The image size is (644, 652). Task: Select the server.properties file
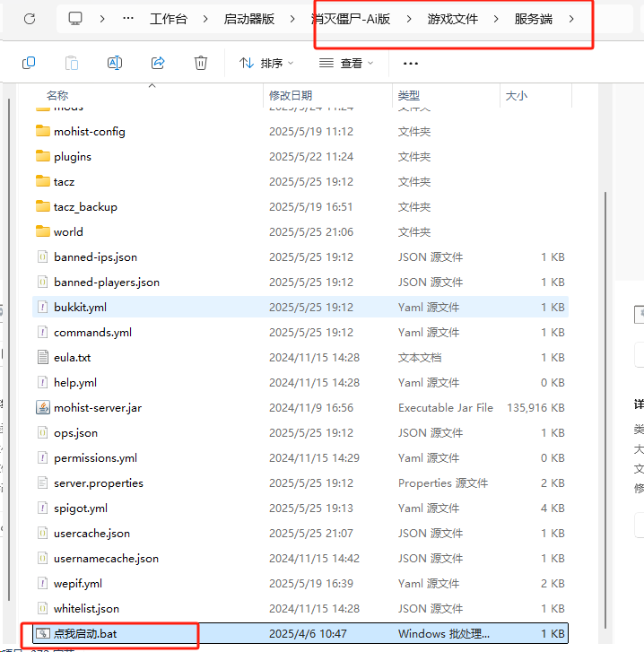tap(98, 482)
